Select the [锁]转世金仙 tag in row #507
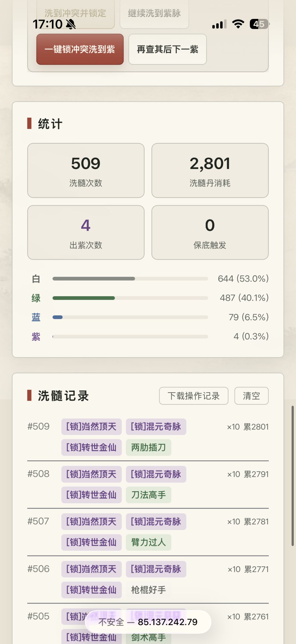Image resolution: width=296 pixels, height=644 pixels. (92, 543)
